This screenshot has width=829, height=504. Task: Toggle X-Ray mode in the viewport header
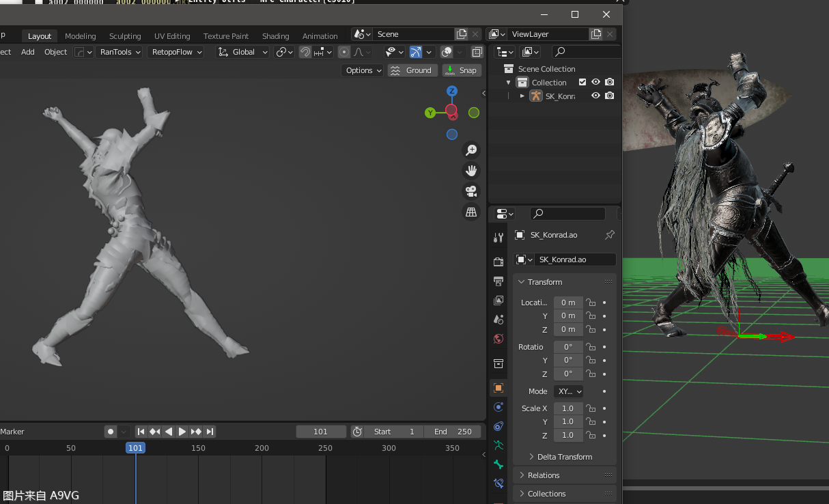[477, 52]
